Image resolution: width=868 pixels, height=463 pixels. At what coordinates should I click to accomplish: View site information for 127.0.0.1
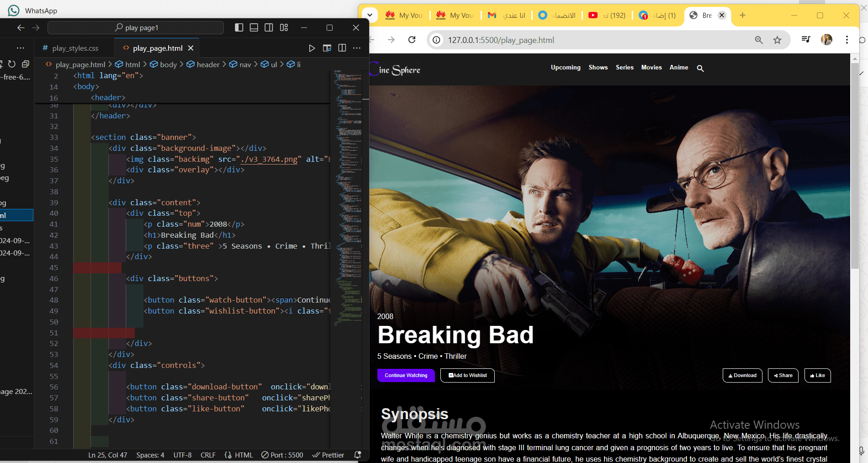437,40
